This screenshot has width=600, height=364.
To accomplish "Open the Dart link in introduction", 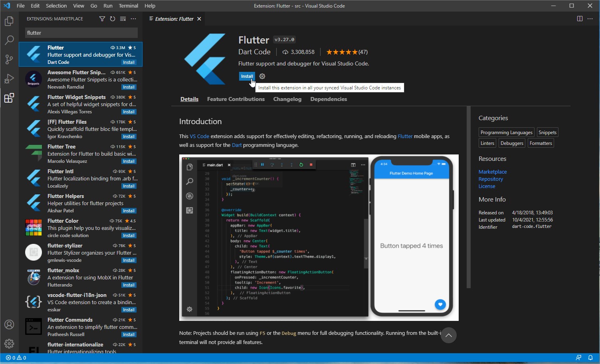I will pyautogui.click(x=237, y=145).
